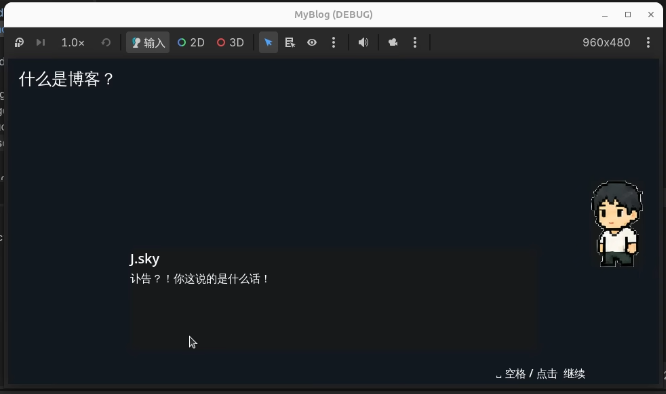The width and height of the screenshot is (666, 394).
Task: Toggle the 输入 input mode button
Action: coord(148,42)
